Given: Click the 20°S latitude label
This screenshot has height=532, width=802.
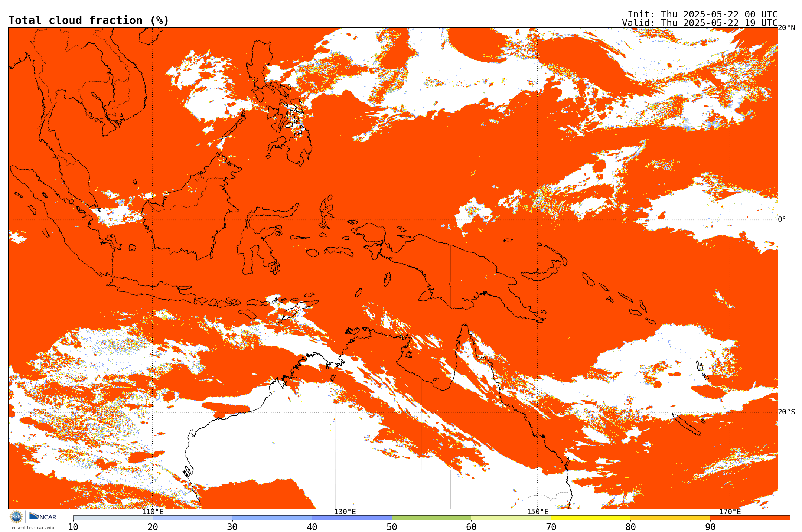Looking at the screenshot, I should point(786,412).
